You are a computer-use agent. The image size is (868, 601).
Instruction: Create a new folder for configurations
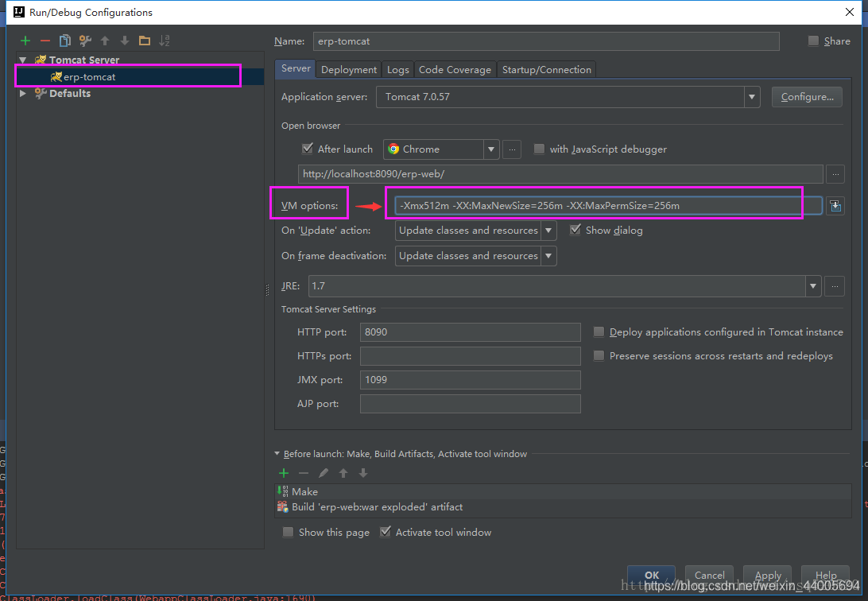145,41
